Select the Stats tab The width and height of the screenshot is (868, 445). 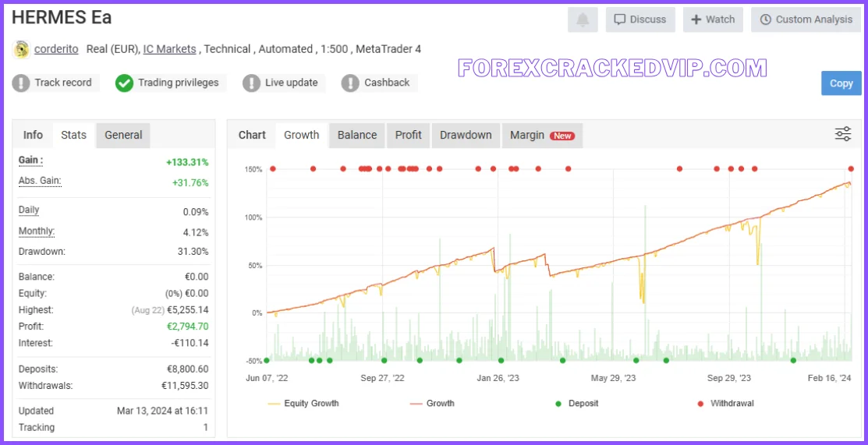click(x=73, y=135)
